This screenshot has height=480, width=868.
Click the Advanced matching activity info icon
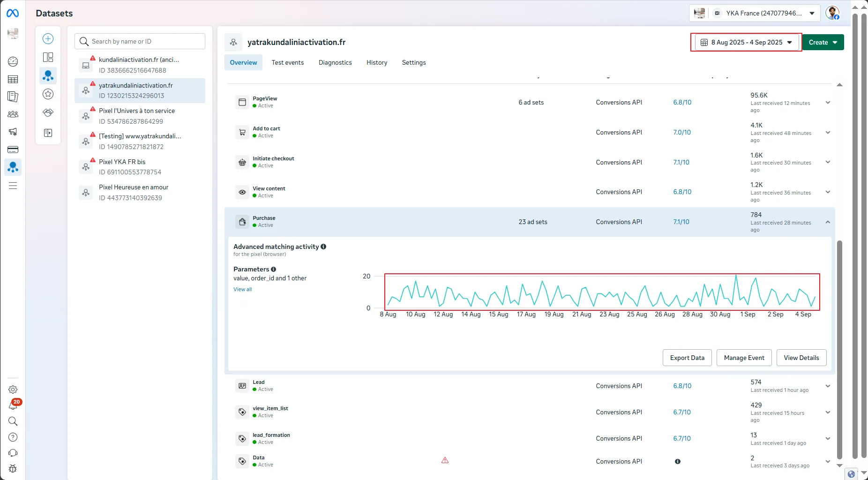323,247
